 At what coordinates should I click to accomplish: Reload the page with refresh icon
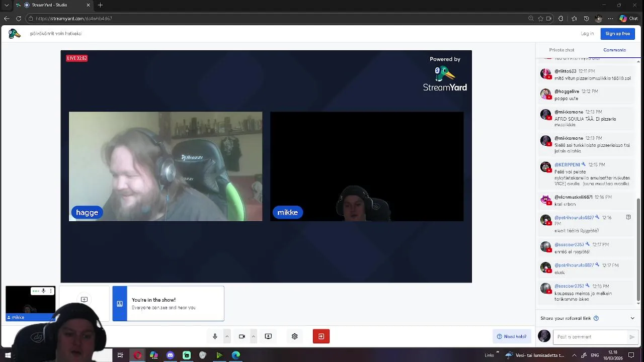click(19, 19)
